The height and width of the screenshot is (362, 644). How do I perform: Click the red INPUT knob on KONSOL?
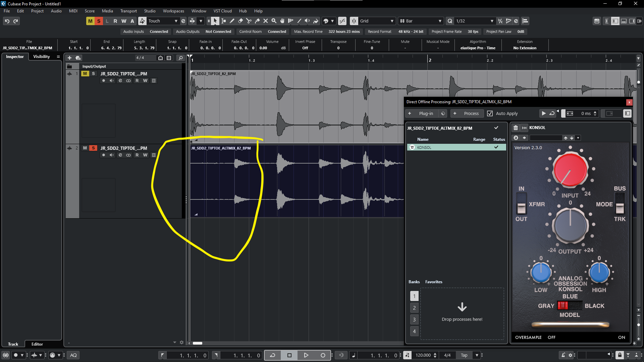[x=570, y=170]
